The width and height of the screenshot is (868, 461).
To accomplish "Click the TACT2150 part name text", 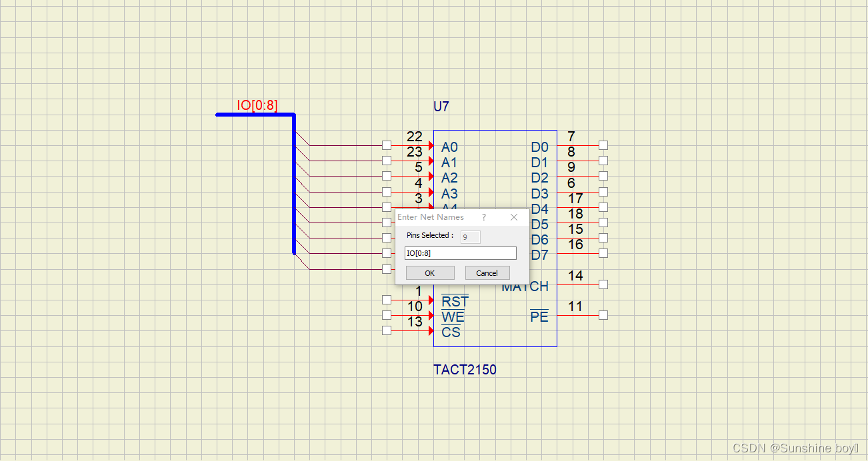I will (x=465, y=370).
